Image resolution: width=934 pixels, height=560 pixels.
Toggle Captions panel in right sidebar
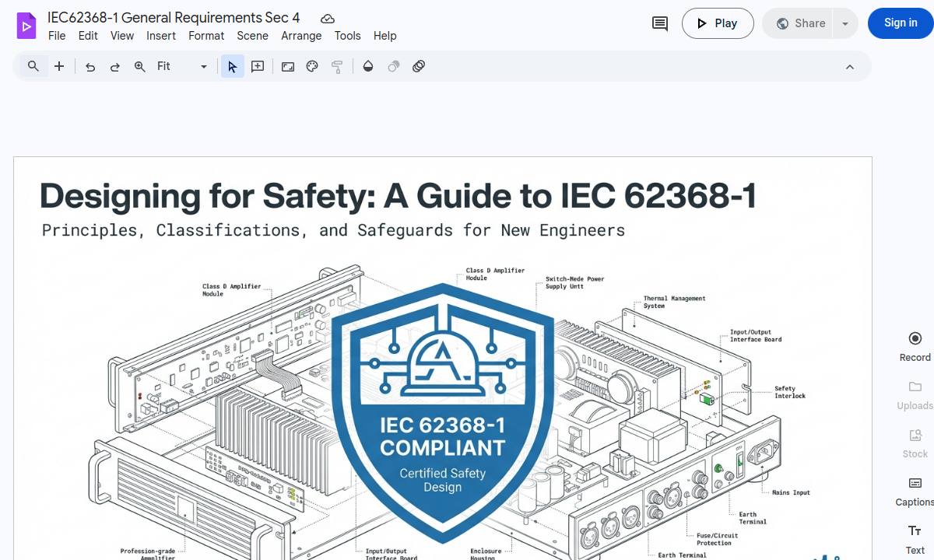point(915,491)
